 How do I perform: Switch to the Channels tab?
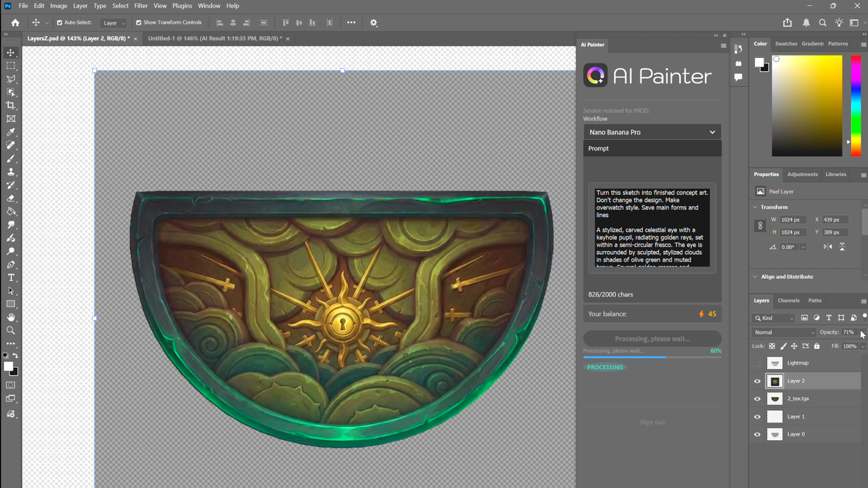point(788,300)
